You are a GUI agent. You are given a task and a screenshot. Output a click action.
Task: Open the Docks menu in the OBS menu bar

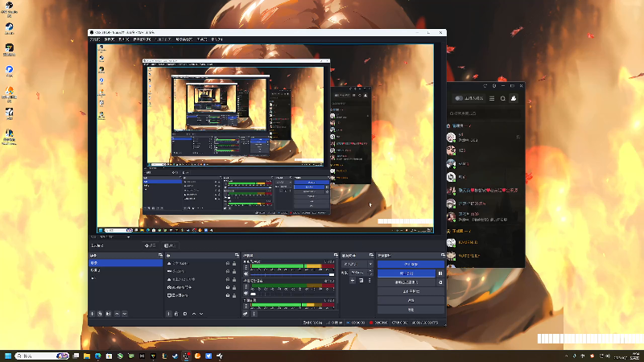[142, 39]
